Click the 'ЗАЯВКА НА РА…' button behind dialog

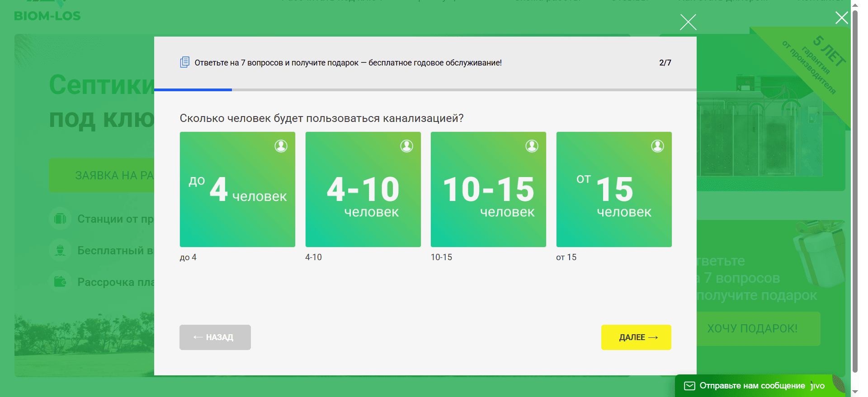click(x=102, y=175)
